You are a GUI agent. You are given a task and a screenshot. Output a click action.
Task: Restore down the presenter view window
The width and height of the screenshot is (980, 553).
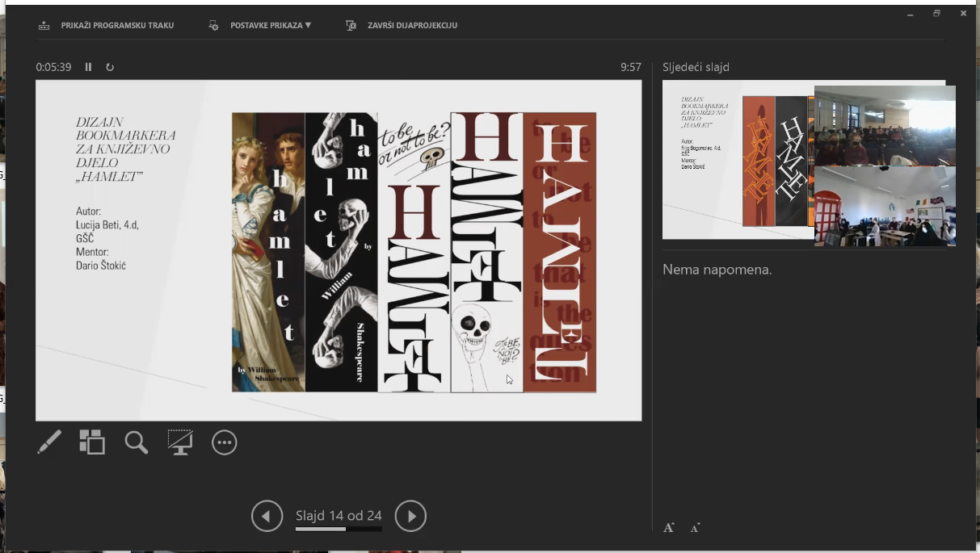(937, 14)
